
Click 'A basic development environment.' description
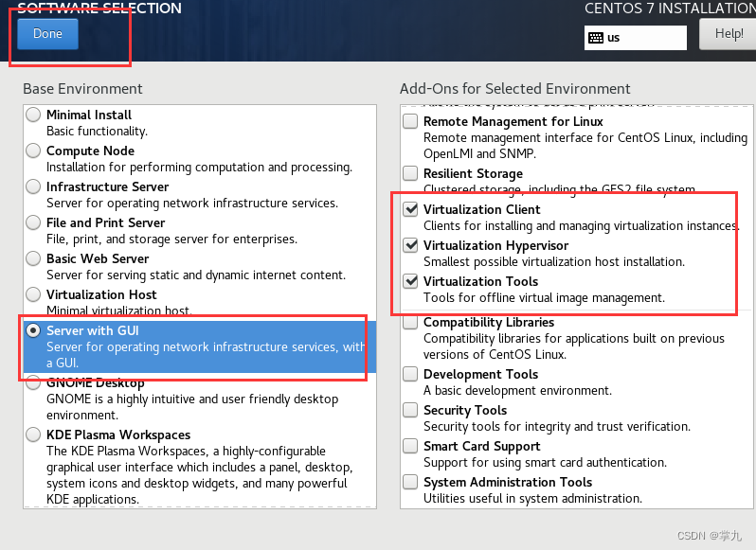click(x=517, y=390)
